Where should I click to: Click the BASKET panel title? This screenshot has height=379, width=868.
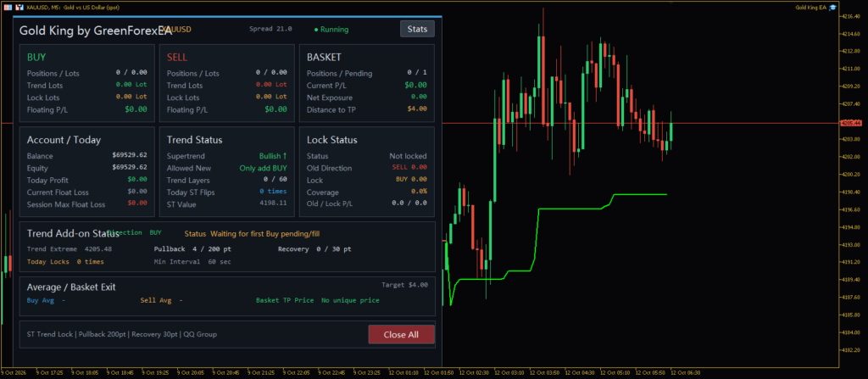point(324,57)
